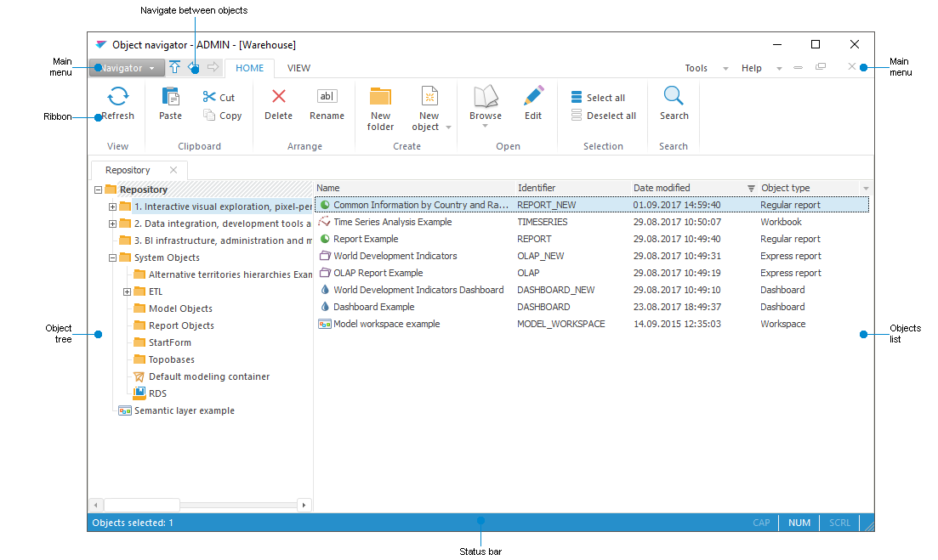Click the Paste clipboard icon
The width and height of the screenshot is (938, 560).
click(x=170, y=97)
